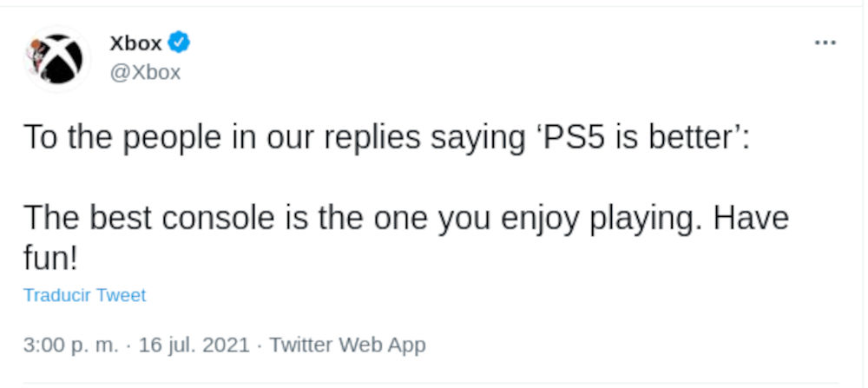Open the Xbox profile avatar
Viewport: 868px width, 388px height.
58,58
